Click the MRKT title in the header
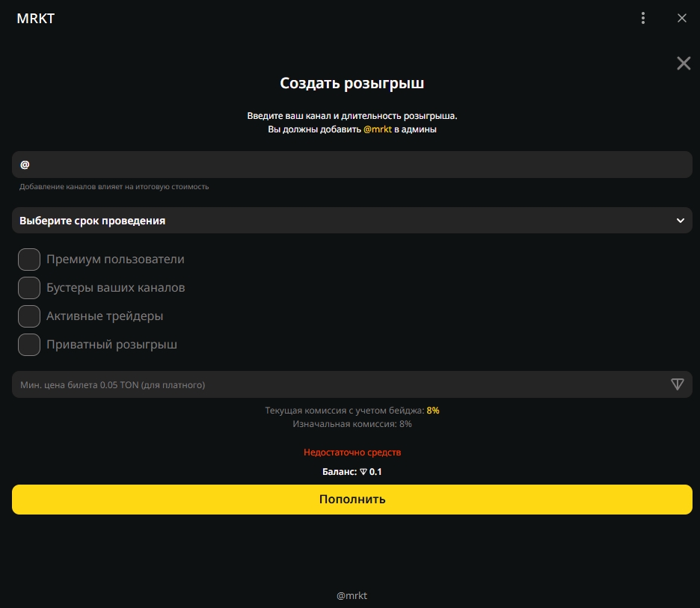Screen dimensions: 700x608 [35, 19]
